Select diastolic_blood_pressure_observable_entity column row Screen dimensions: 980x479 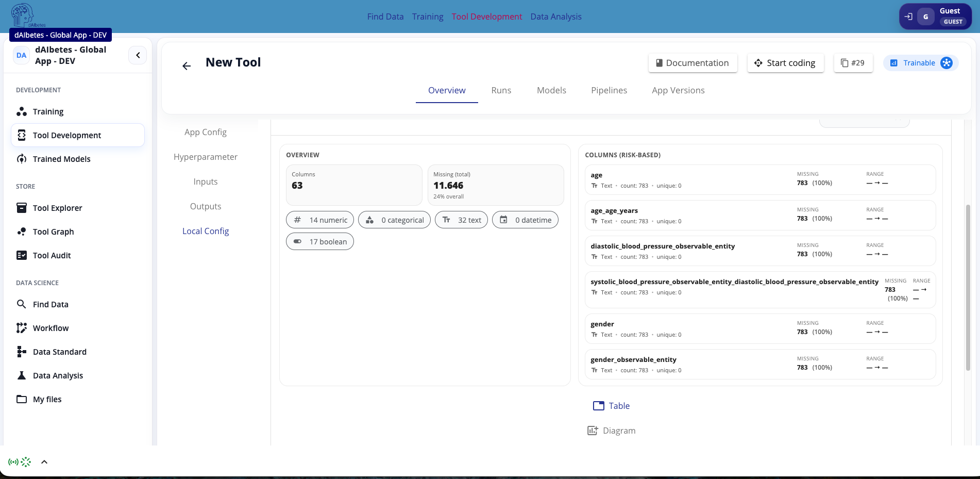[760, 251]
